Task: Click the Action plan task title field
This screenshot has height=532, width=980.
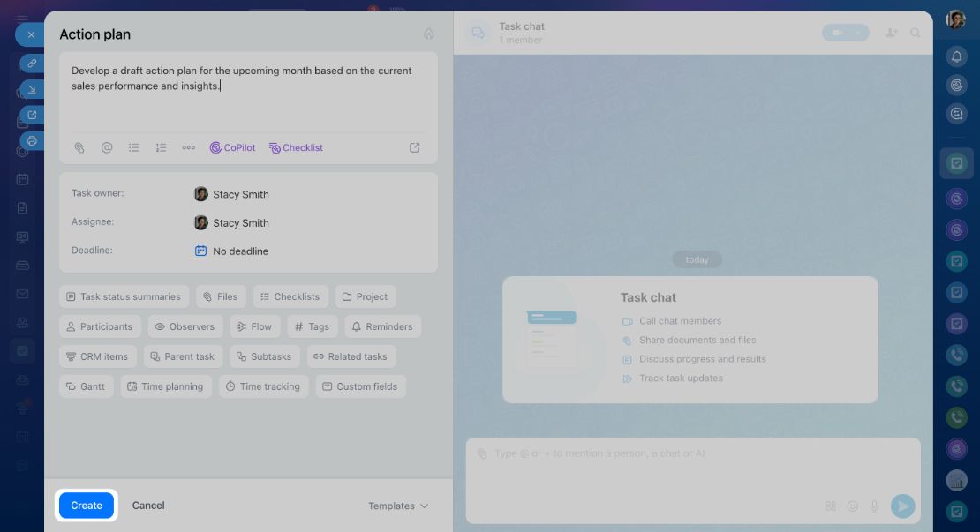Action: (x=95, y=34)
